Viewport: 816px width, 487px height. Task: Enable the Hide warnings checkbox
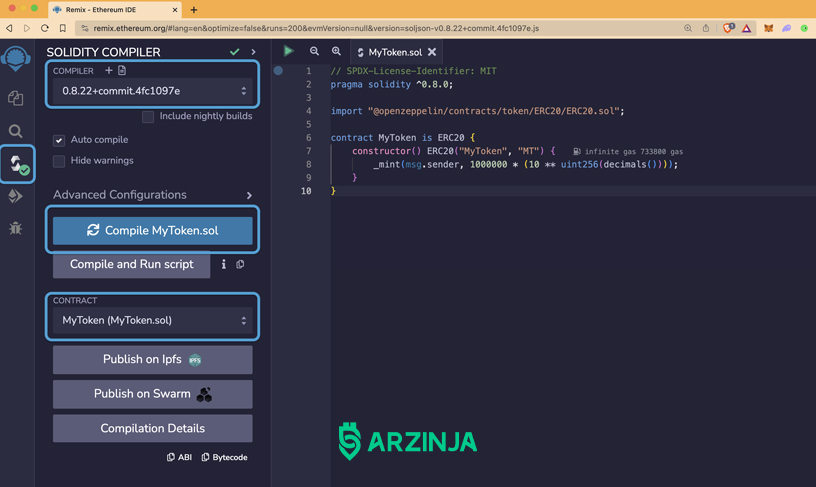coord(59,161)
